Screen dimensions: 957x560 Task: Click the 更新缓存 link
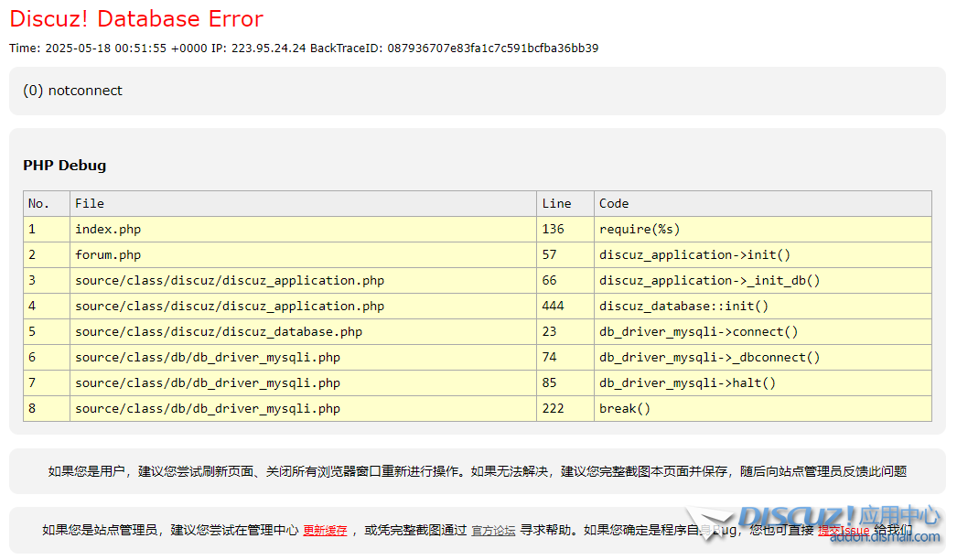click(x=326, y=530)
